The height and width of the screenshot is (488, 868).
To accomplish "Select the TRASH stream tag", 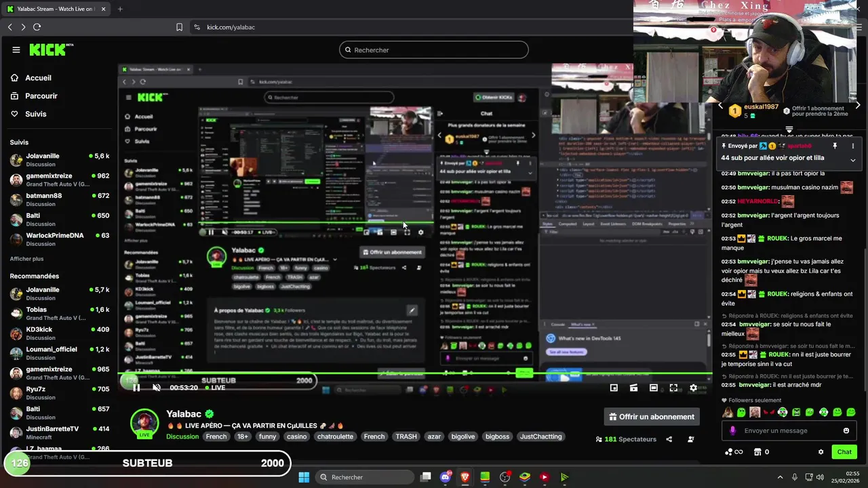I will (x=406, y=436).
